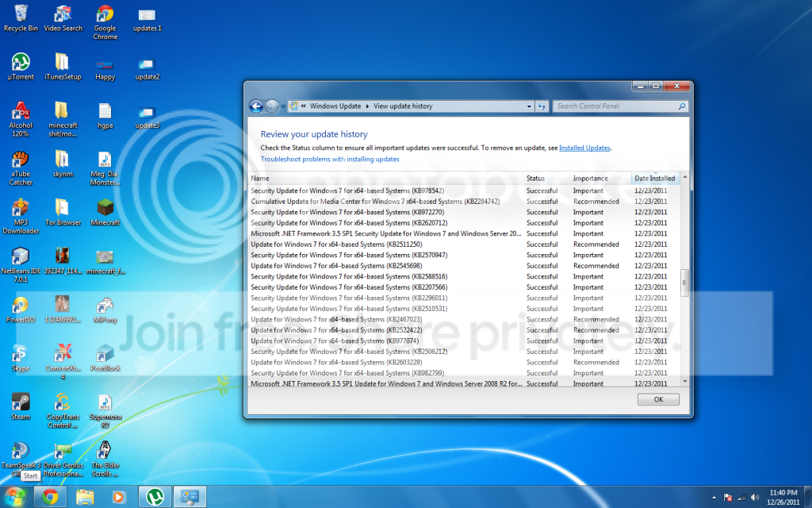Screen dimensions: 812x508
Task: Click the volume speaker tray icon
Action: click(x=755, y=498)
